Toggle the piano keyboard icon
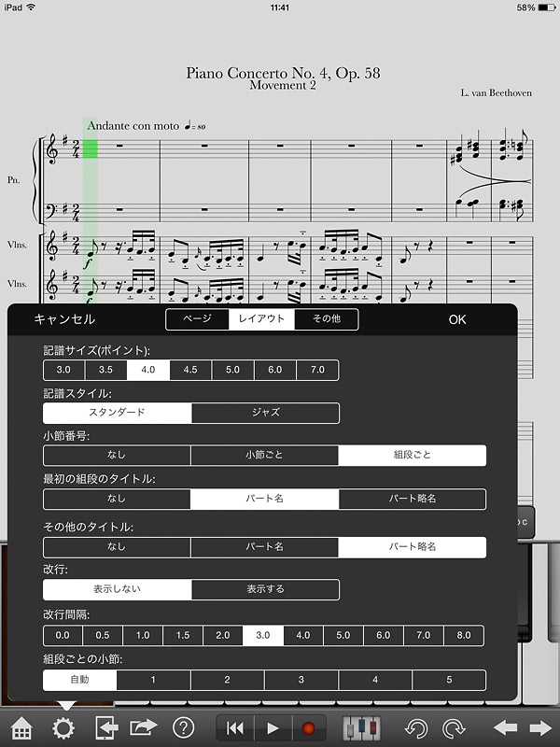Viewport: 560px width, 747px height. click(x=362, y=728)
